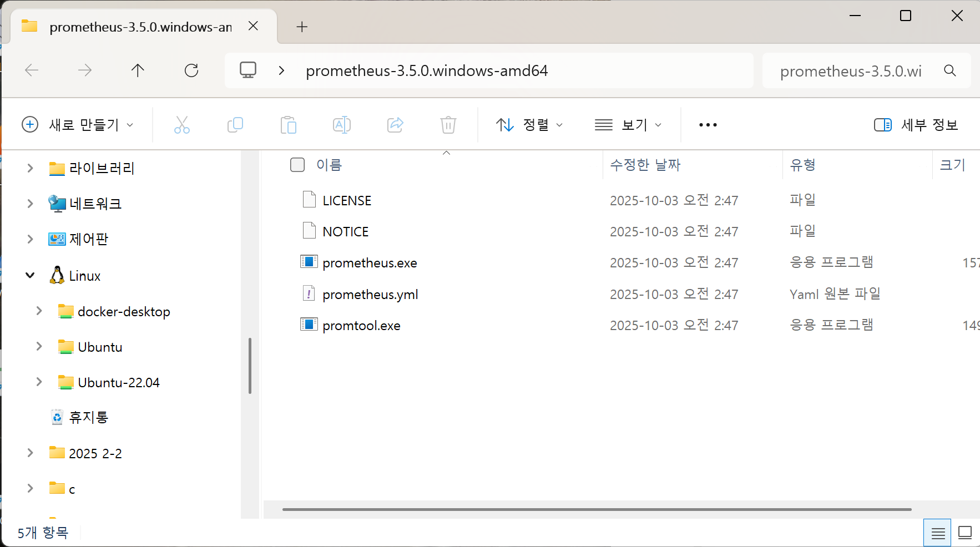Go forward with the right arrow
The image size is (980, 547).
tap(85, 70)
